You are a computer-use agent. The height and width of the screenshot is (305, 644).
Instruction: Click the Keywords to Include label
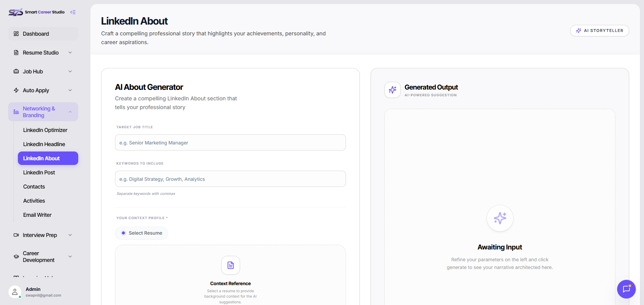[x=140, y=164]
